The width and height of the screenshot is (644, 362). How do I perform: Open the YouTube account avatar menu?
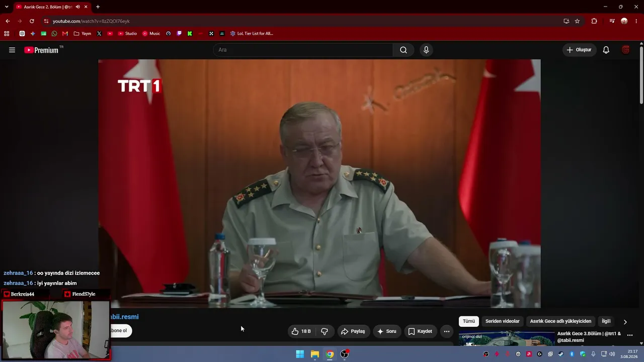coord(625,50)
